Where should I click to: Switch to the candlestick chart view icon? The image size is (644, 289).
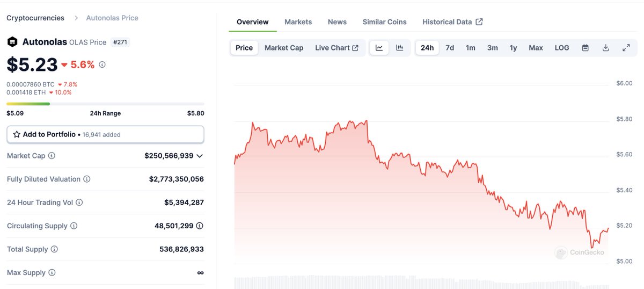[x=399, y=48]
